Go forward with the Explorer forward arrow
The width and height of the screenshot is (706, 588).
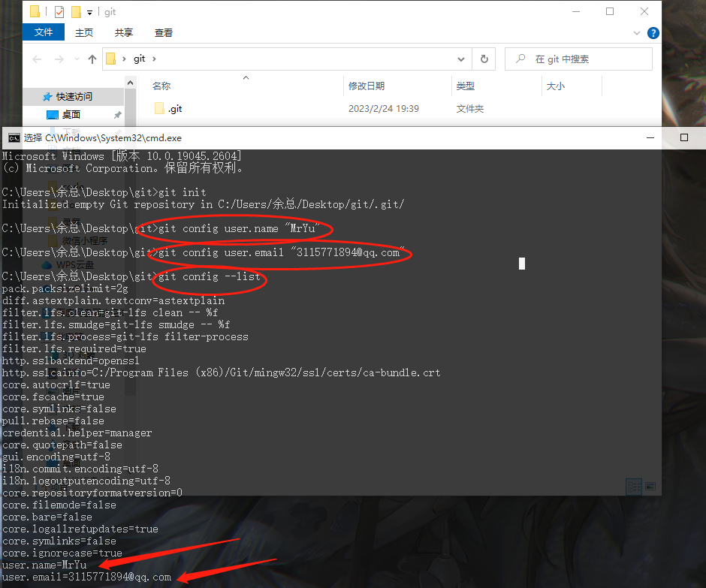pyautogui.click(x=59, y=59)
